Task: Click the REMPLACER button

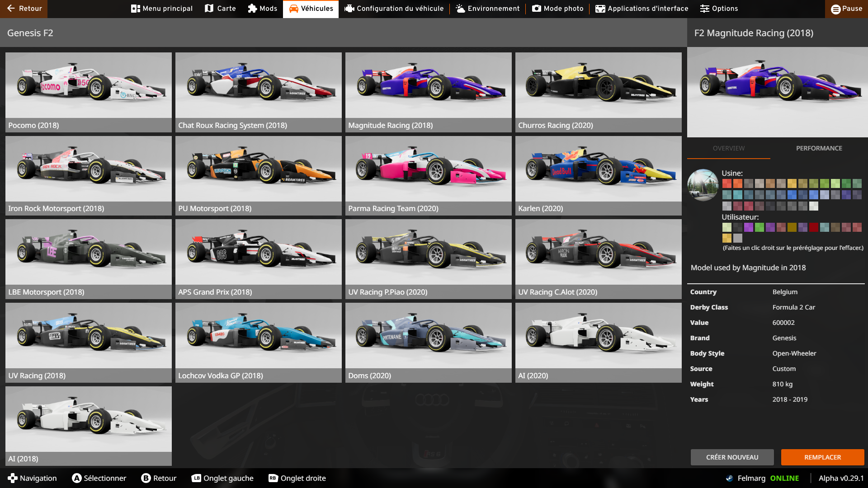Action: click(x=822, y=457)
